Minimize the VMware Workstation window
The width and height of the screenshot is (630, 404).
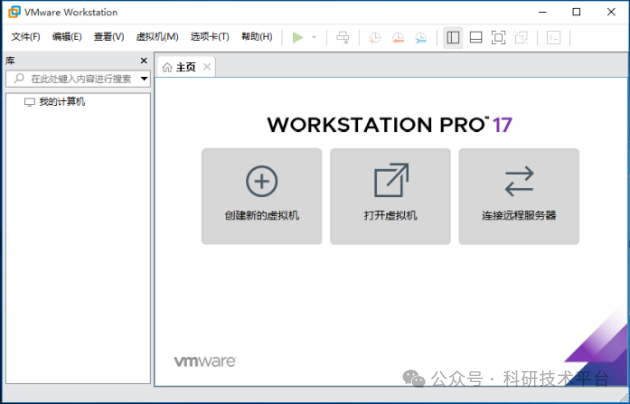point(542,12)
